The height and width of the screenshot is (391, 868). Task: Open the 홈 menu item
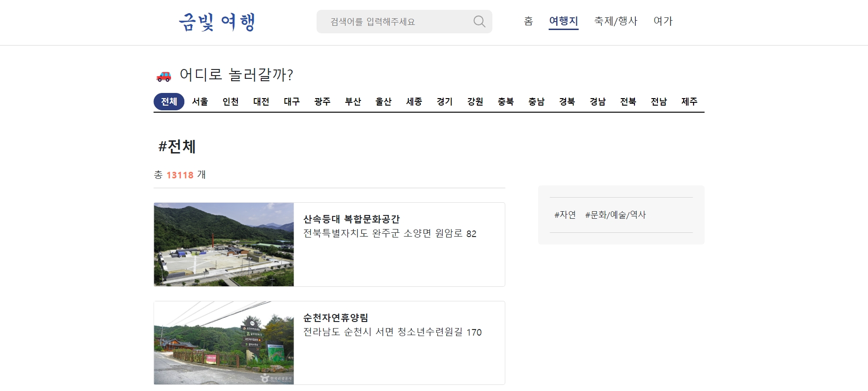click(528, 21)
